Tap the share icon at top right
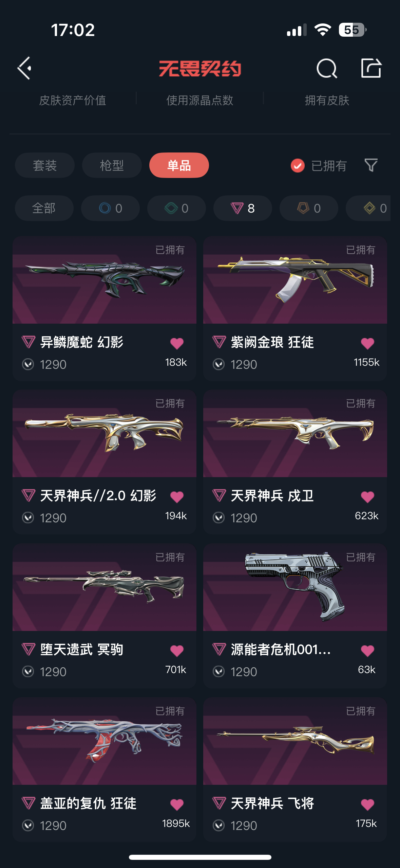 pyautogui.click(x=371, y=68)
